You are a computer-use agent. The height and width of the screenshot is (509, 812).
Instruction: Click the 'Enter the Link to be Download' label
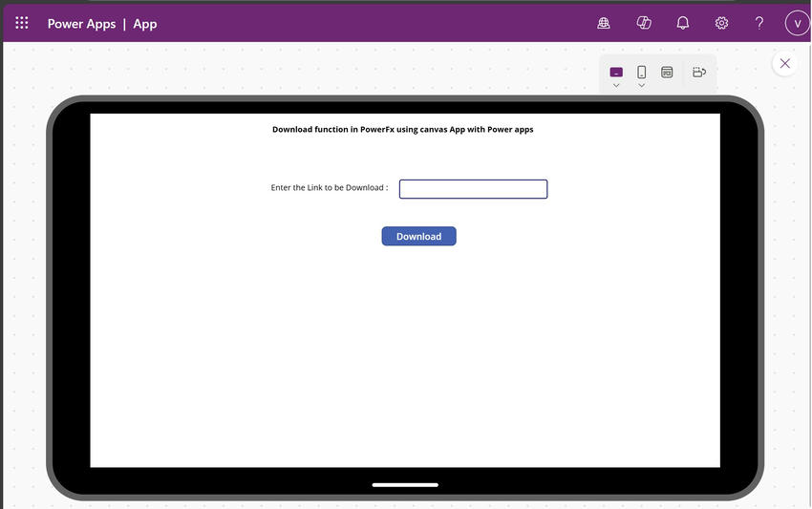[330, 187]
